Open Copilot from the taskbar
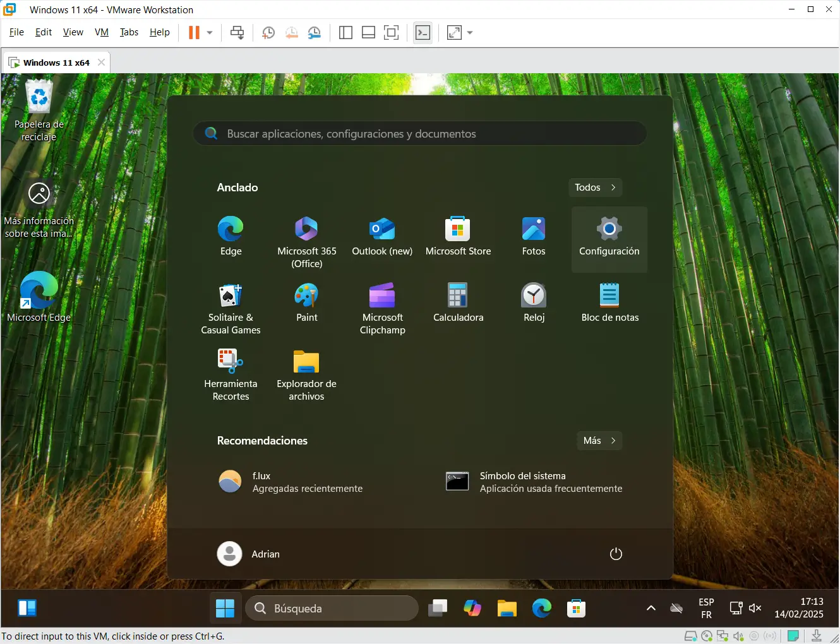The height and width of the screenshot is (644, 840). (x=472, y=608)
